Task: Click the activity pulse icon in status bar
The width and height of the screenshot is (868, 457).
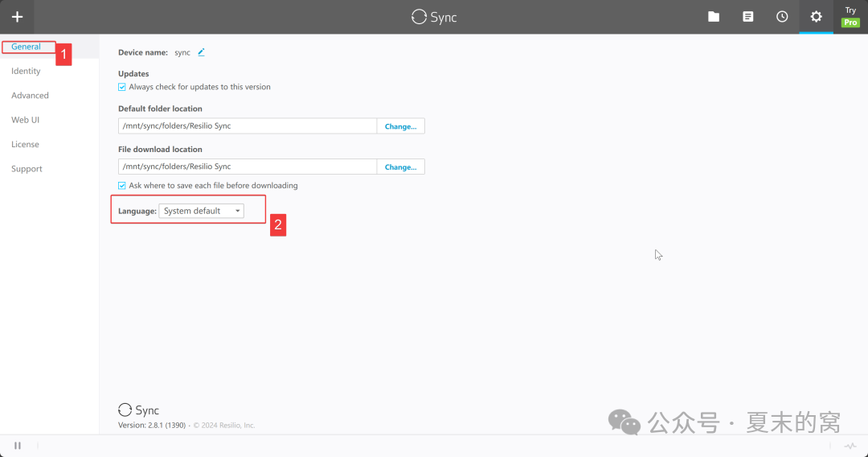Action: coord(850,446)
